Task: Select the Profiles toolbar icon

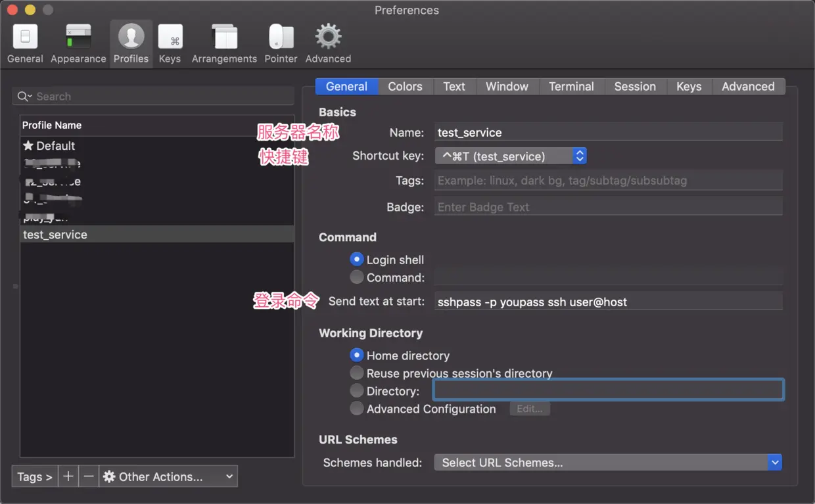Action: (x=131, y=43)
